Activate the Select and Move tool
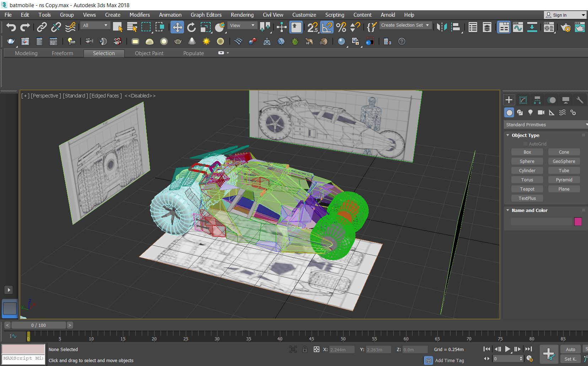 point(177,27)
